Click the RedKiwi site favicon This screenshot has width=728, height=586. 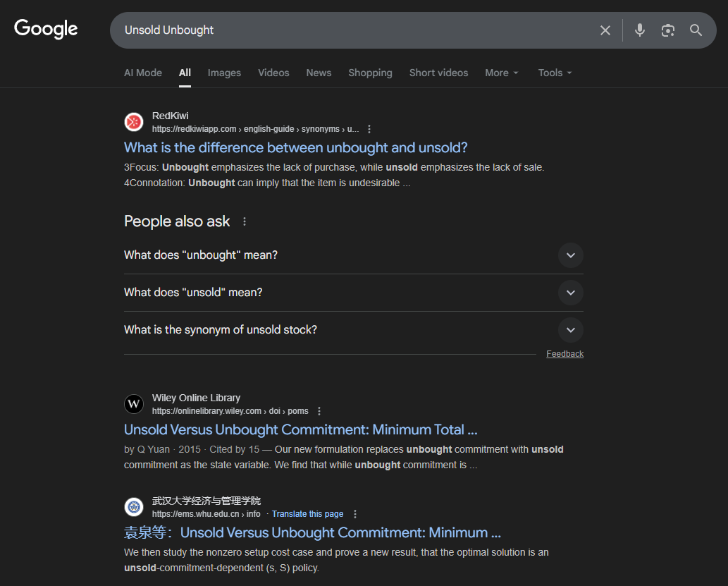134,122
